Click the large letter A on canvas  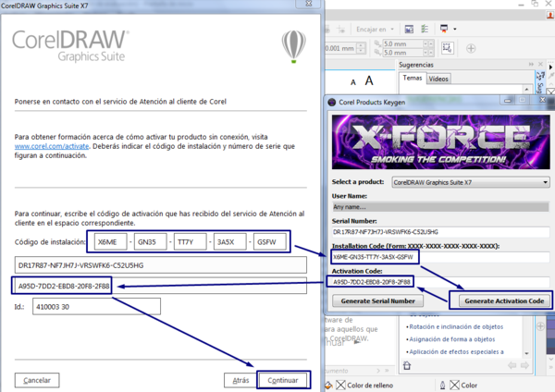[x=369, y=81]
